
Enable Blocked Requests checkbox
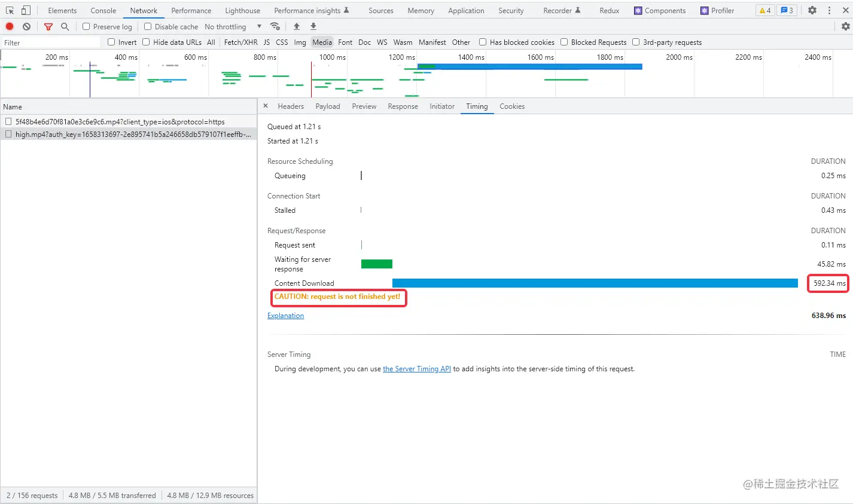(564, 42)
